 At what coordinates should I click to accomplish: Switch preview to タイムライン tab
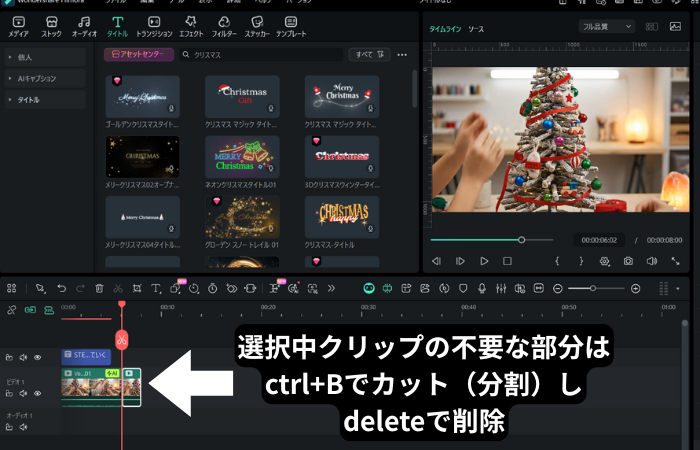pyautogui.click(x=445, y=29)
